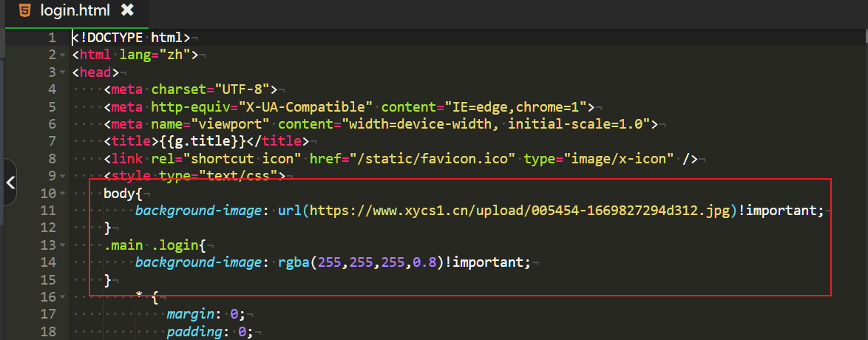
Task: Place cursor in the DOCTYPE html declaration
Action: point(131,38)
